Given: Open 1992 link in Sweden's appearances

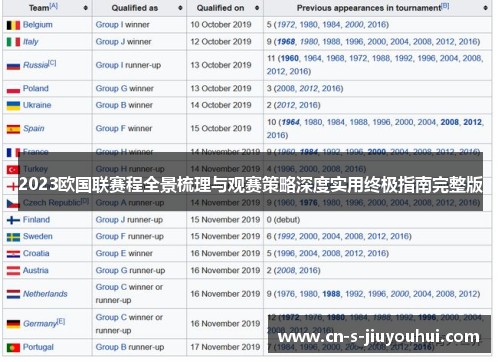Looking at the screenshot, I should pyautogui.click(x=286, y=236).
